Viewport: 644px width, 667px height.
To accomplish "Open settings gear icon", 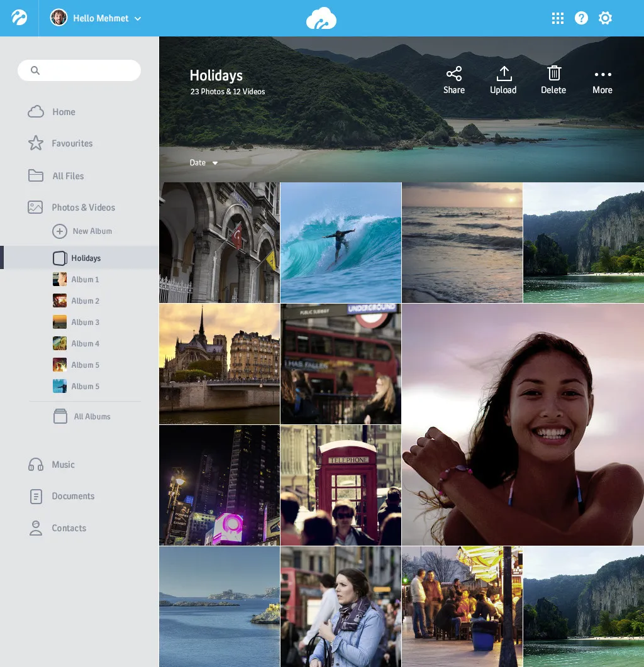I will coord(605,18).
